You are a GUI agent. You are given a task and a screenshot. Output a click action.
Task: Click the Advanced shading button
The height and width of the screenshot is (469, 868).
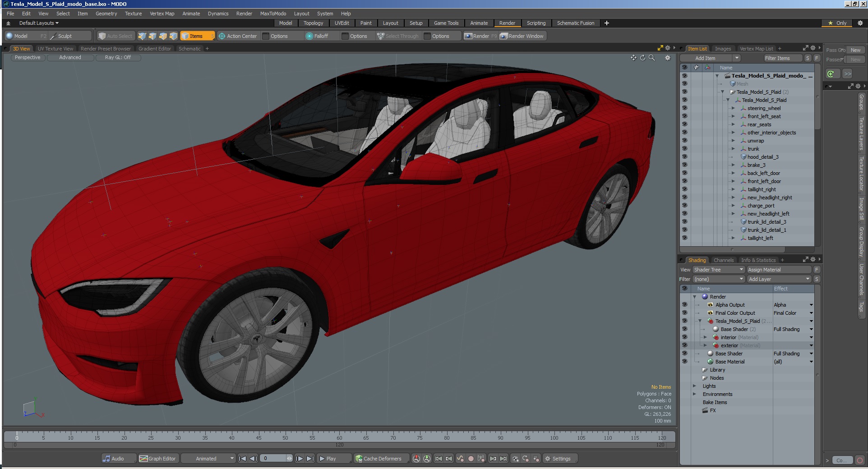(x=70, y=58)
